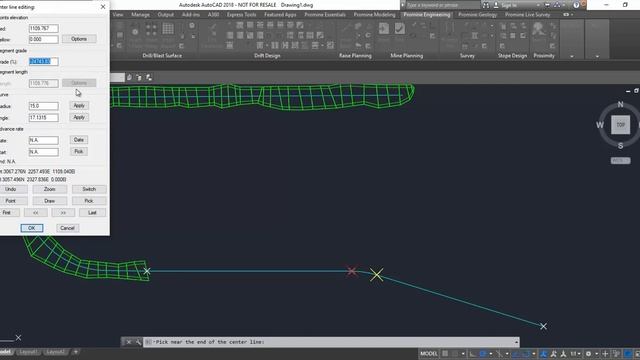The height and width of the screenshot is (360, 640).
Task: Open the Express Tools ribbon tab
Action: [241, 15]
